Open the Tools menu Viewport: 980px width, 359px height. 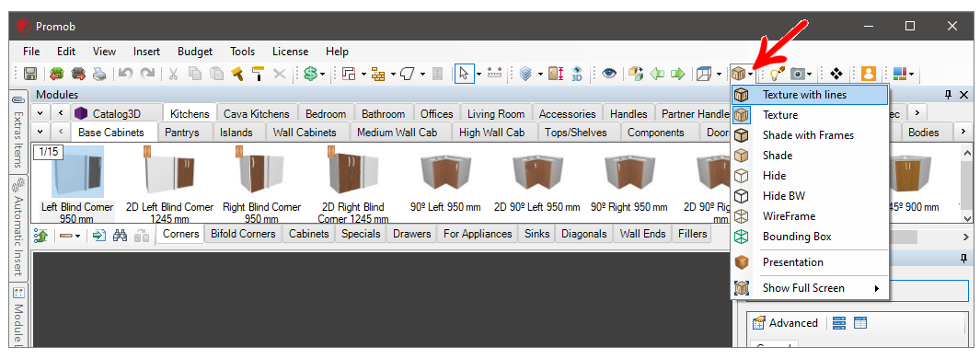tap(242, 52)
